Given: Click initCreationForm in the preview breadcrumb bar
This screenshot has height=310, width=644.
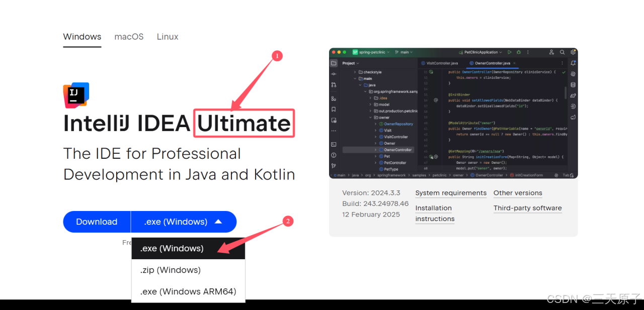Looking at the screenshot, I should coord(526,175).
